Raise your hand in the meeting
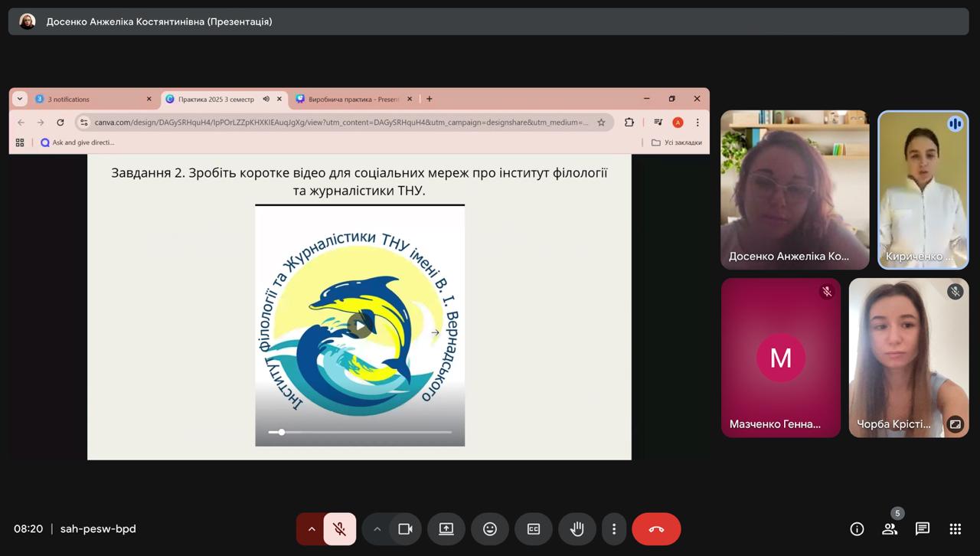The height and width of the screenshot is (556, 980). point(577,529)
